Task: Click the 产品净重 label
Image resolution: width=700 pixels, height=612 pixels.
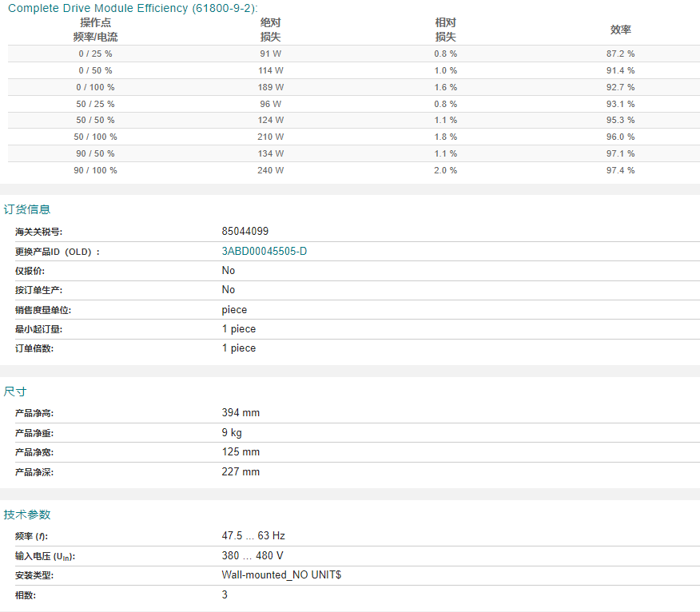Action: [x=34, y=433]
